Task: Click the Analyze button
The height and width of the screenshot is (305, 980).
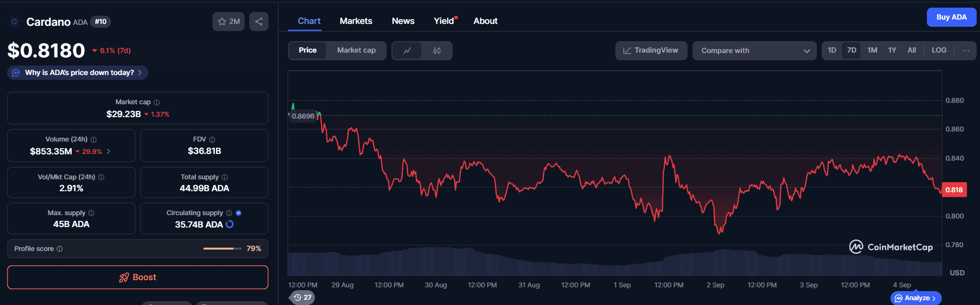Action: point(916,298)
